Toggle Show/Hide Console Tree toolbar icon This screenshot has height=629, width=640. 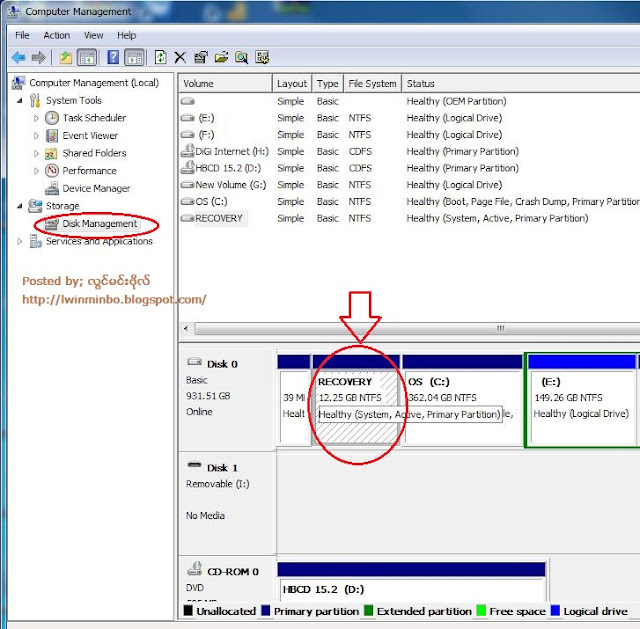[87, 58]
